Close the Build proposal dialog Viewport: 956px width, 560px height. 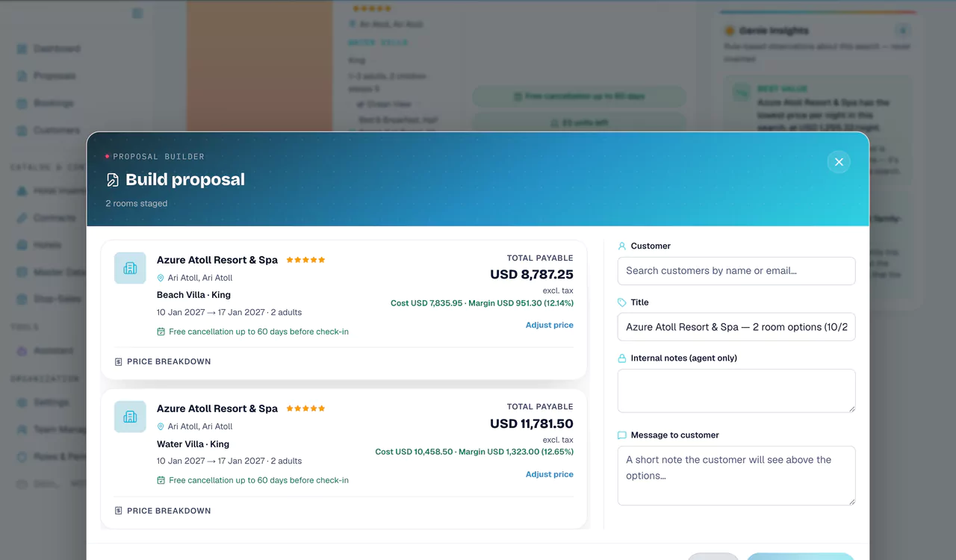[839, 162]
